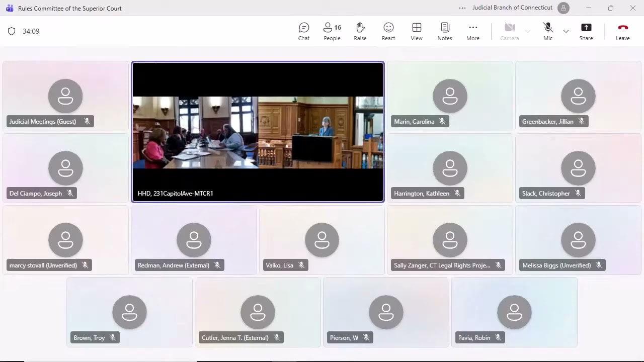Select the Judicial Meetings (Guest) tile avatar

[65, 96]
